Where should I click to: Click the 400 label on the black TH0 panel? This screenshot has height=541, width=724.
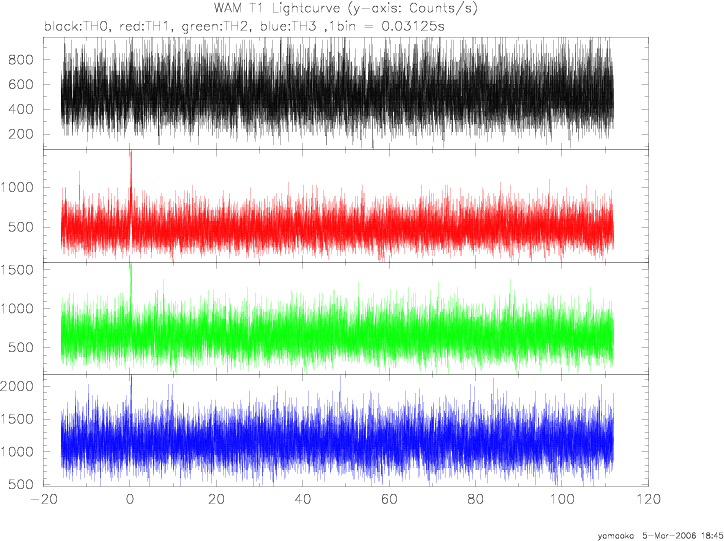click(21, 109)
